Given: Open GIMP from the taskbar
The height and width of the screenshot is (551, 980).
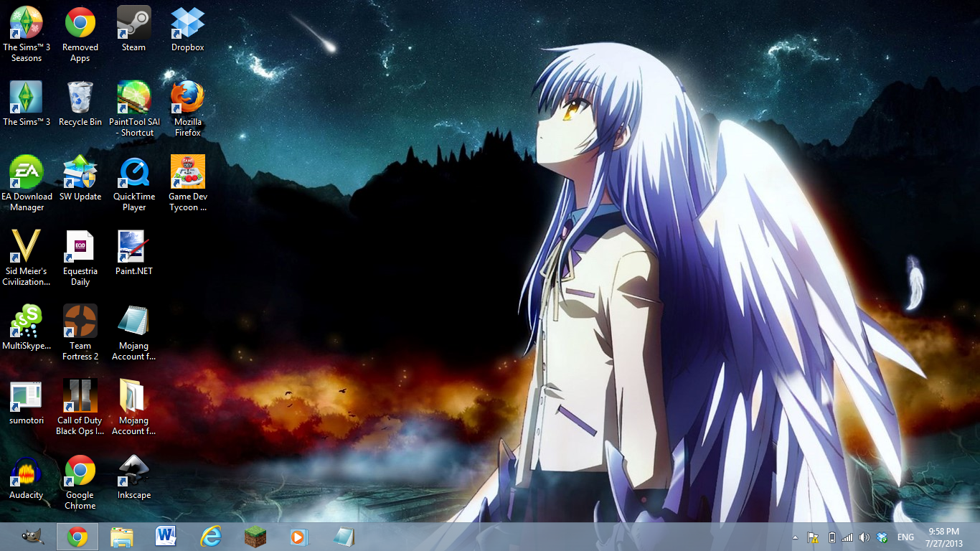Looking at the screenshot, I should 32,537.
